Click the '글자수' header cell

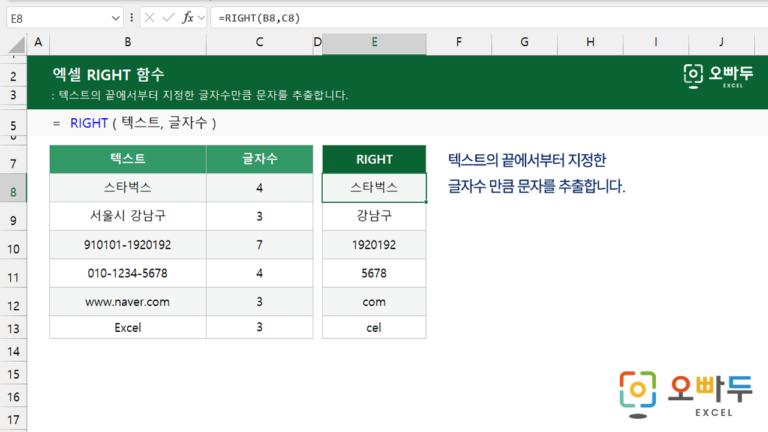(x=260, y=159)
